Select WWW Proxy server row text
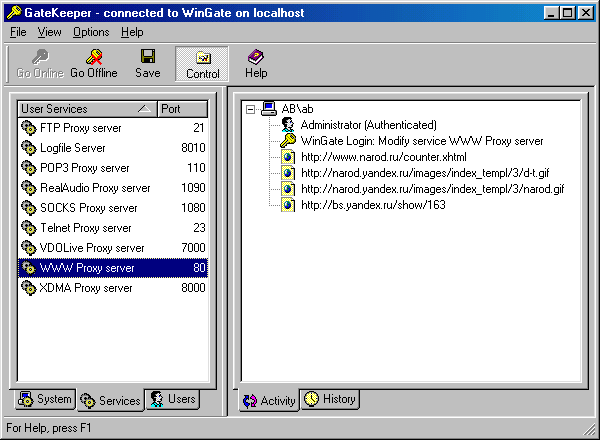Viewport: 600px width, 440px height. pyautogui.click(x=87, y=268)
